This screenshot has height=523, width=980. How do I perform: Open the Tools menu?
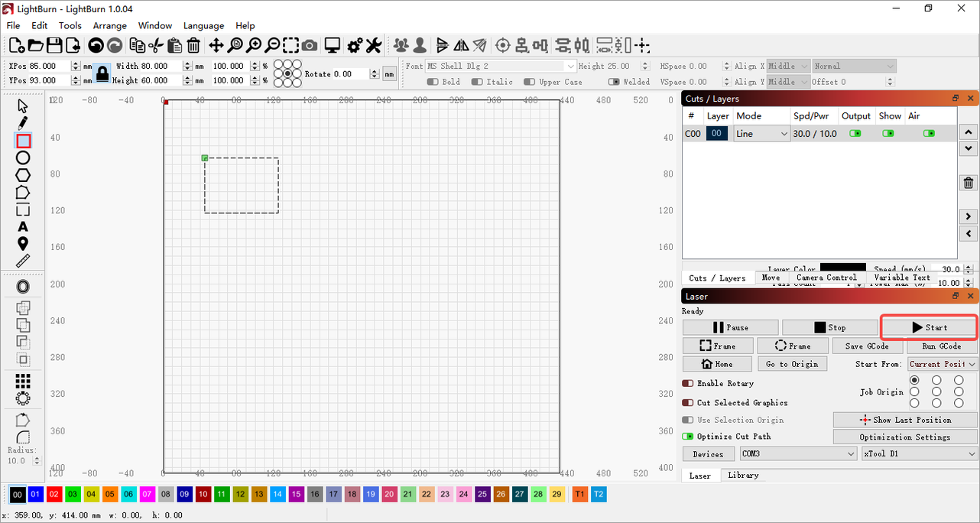[70, 25]
